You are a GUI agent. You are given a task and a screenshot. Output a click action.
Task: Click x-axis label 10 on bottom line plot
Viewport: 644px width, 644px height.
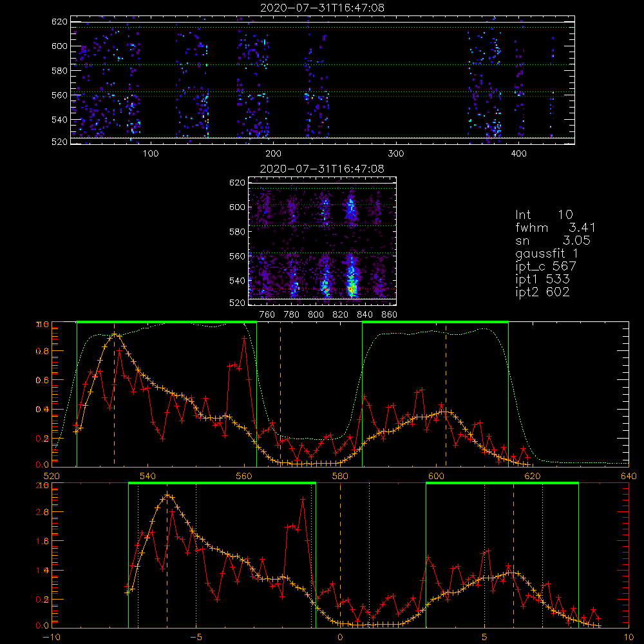click(629, 638)
